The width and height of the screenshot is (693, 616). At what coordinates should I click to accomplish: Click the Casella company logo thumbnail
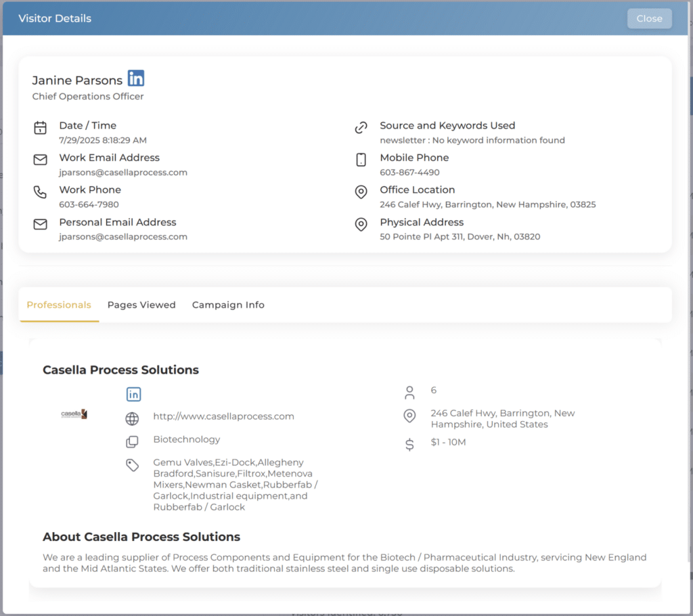74,414
